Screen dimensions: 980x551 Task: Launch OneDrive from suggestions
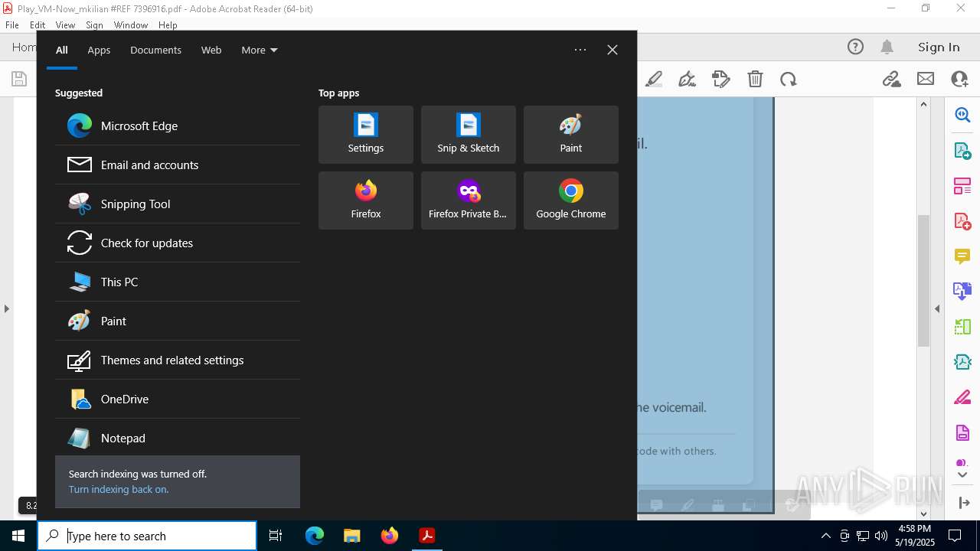(x=177, y=399)
